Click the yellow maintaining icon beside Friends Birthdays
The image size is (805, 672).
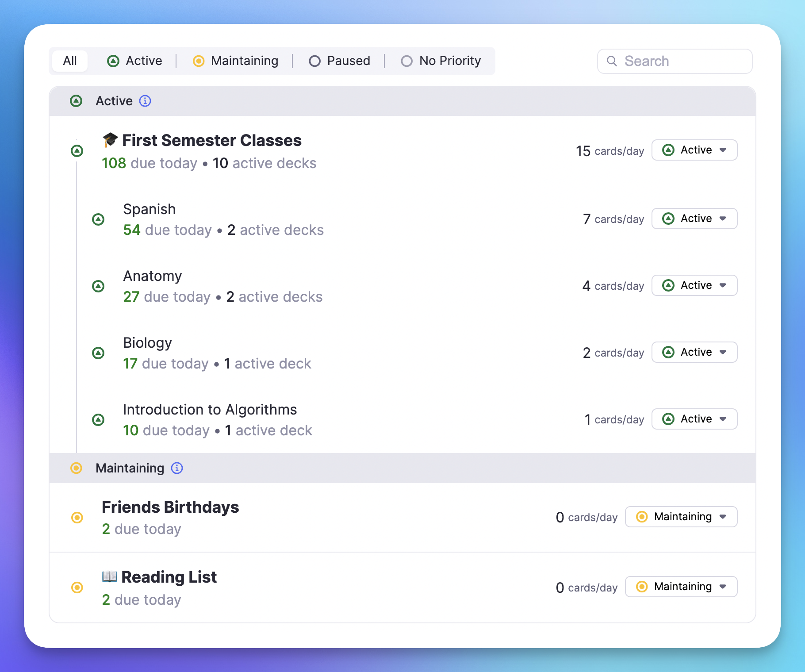(x=77, y=517)
